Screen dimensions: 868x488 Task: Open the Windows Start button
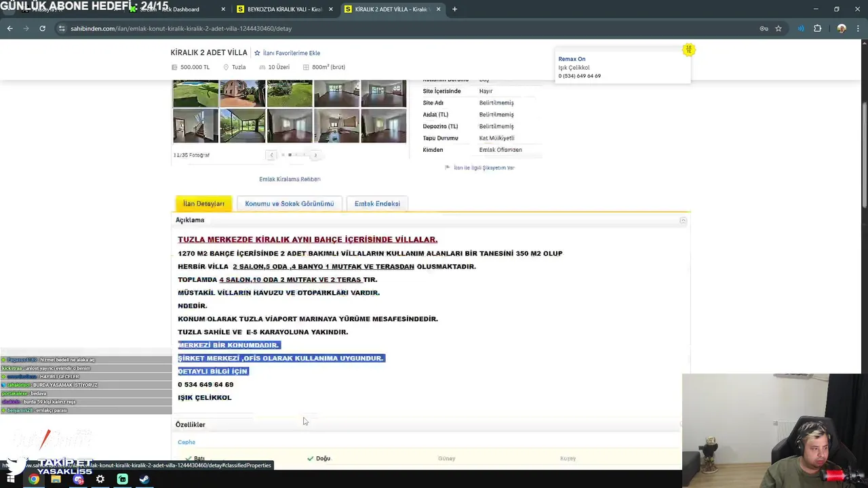(x=12, y=479)
